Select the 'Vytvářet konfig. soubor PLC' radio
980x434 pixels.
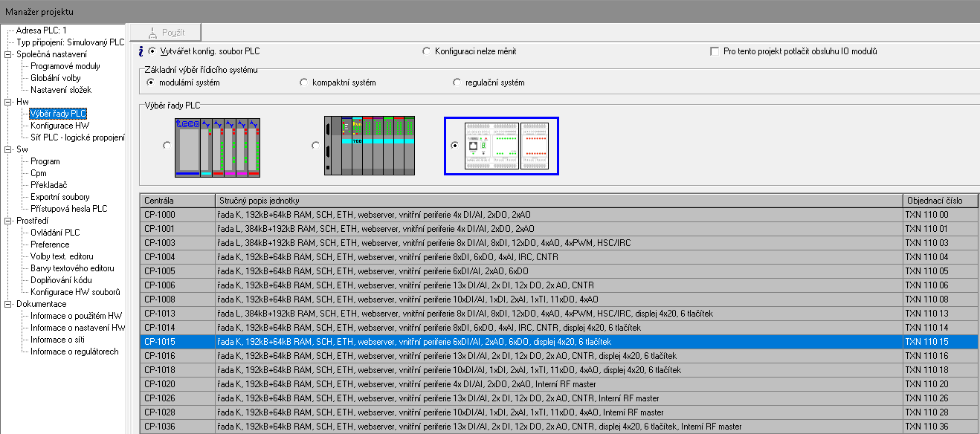point(152,51)
